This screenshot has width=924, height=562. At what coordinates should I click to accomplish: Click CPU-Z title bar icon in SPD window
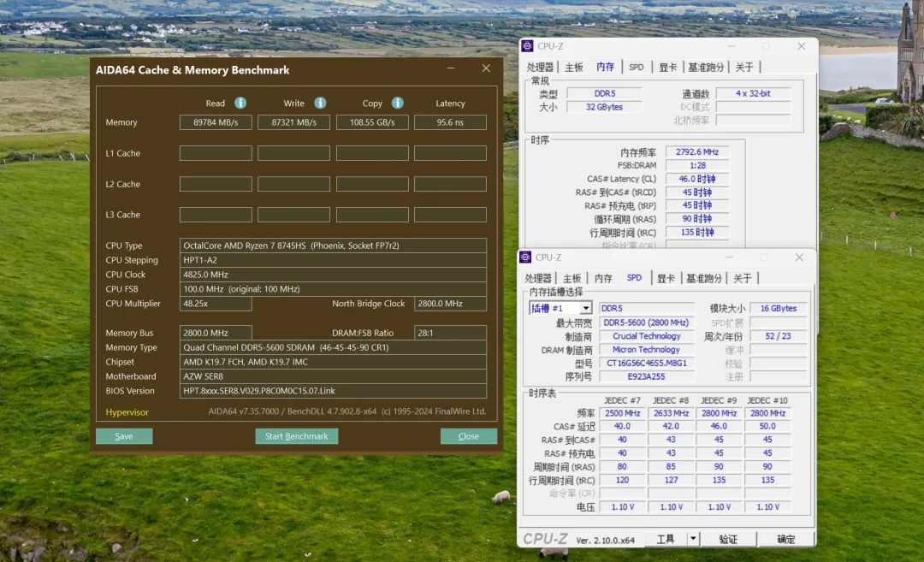coord(526,257)
